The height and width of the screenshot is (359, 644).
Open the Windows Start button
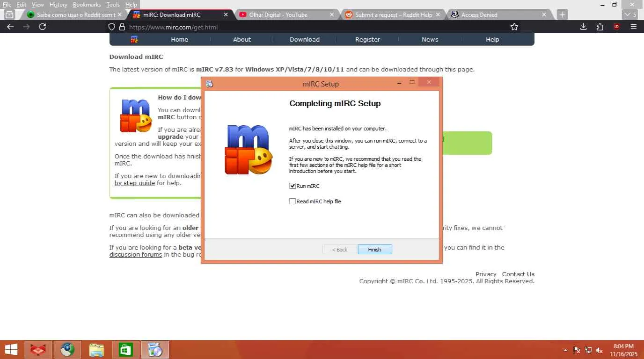click(x=11, y=349)
